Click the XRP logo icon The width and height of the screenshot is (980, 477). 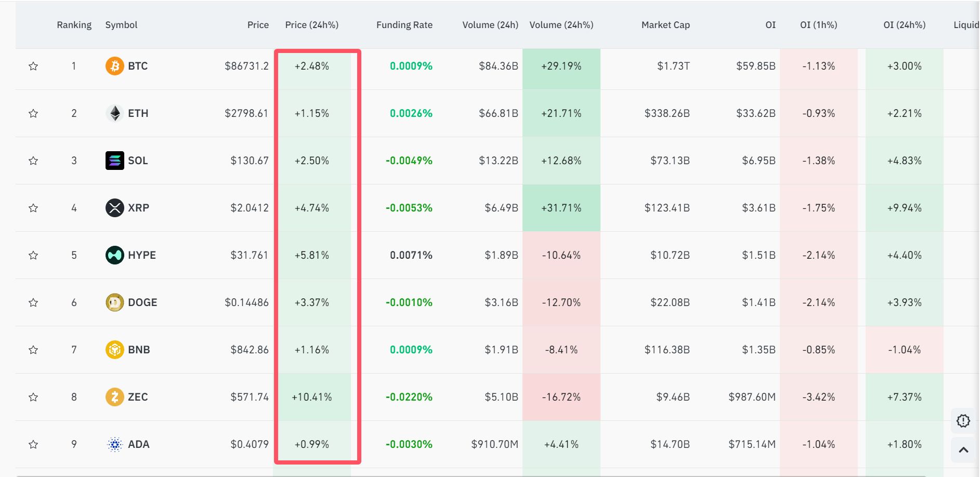tap(114, 208)
